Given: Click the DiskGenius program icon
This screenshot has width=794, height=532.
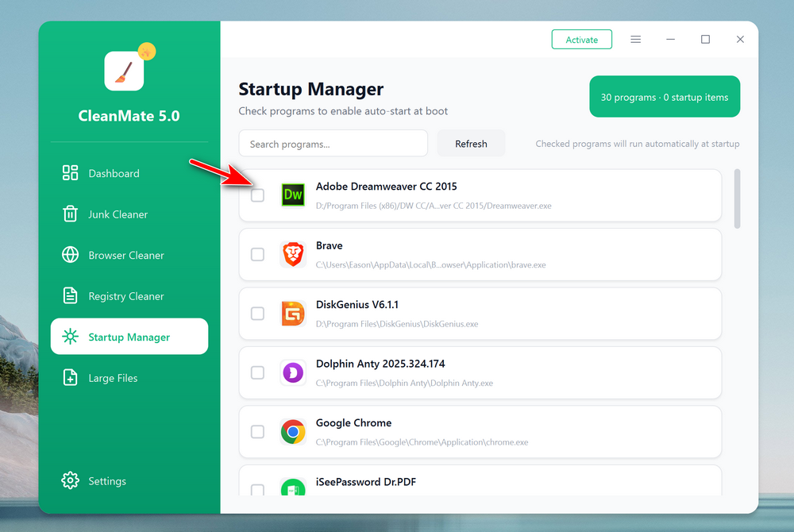Looking at the screenshot, I should pyautogui.click(x=292, y=314).
